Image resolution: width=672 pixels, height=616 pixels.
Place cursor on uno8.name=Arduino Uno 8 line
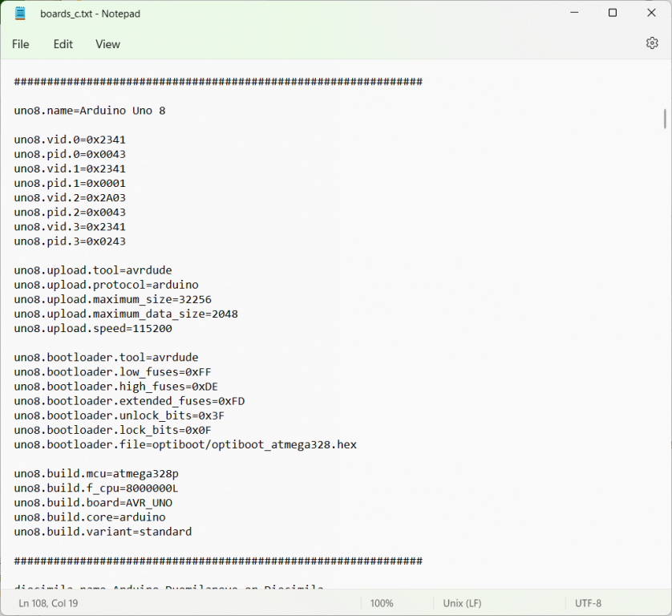[x=90, y=111]
